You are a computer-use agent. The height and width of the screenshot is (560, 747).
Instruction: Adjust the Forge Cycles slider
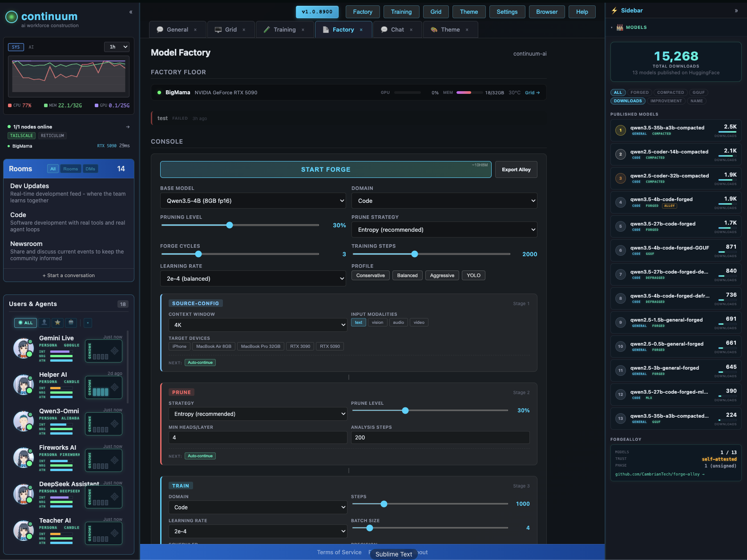[x=240, y=254]
